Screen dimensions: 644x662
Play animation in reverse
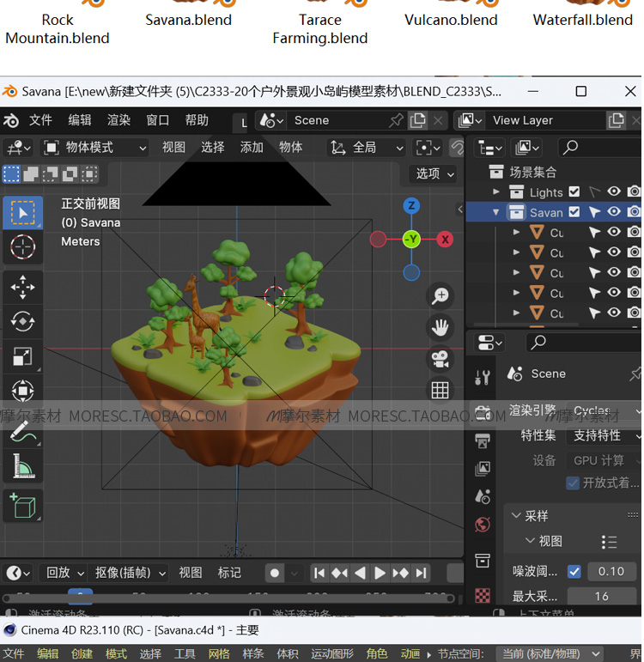[360, 574]
